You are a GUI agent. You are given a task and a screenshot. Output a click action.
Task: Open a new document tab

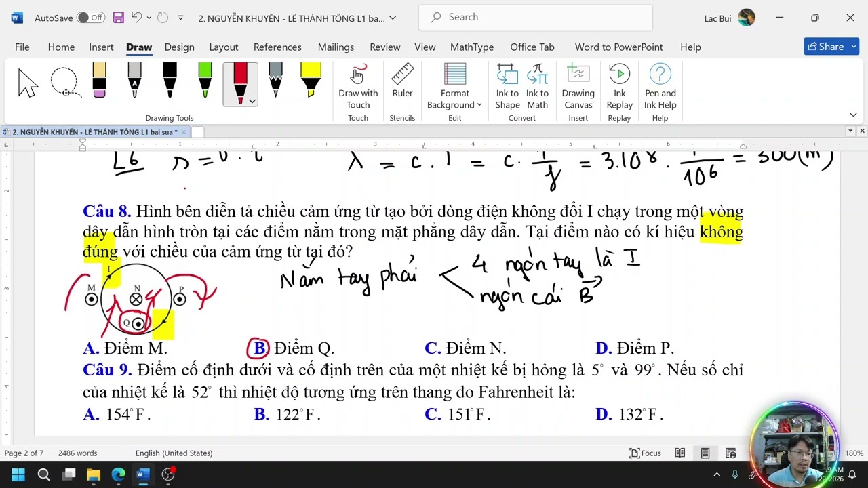(197, 132)
